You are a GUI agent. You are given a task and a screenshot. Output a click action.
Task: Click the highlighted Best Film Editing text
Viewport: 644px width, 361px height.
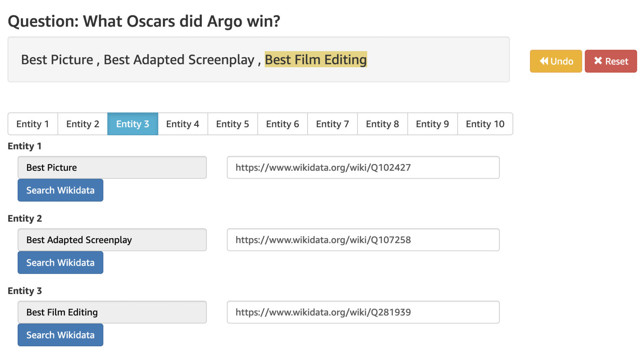(x=316, y=60)
